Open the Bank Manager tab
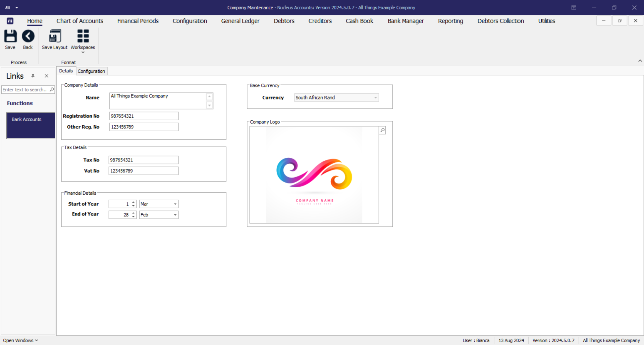The width and height of the screenshot is (644, 345). pos(406,21)
